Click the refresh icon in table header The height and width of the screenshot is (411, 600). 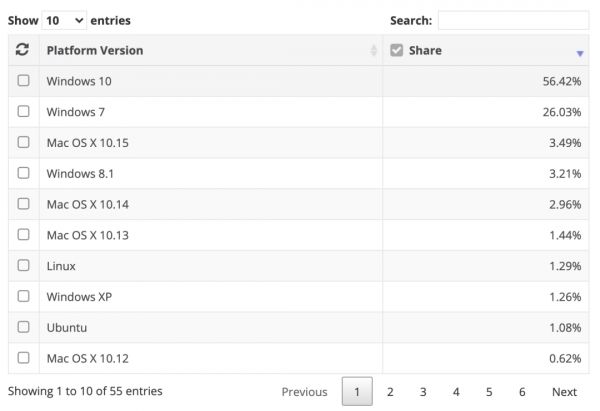coord(23,51)
